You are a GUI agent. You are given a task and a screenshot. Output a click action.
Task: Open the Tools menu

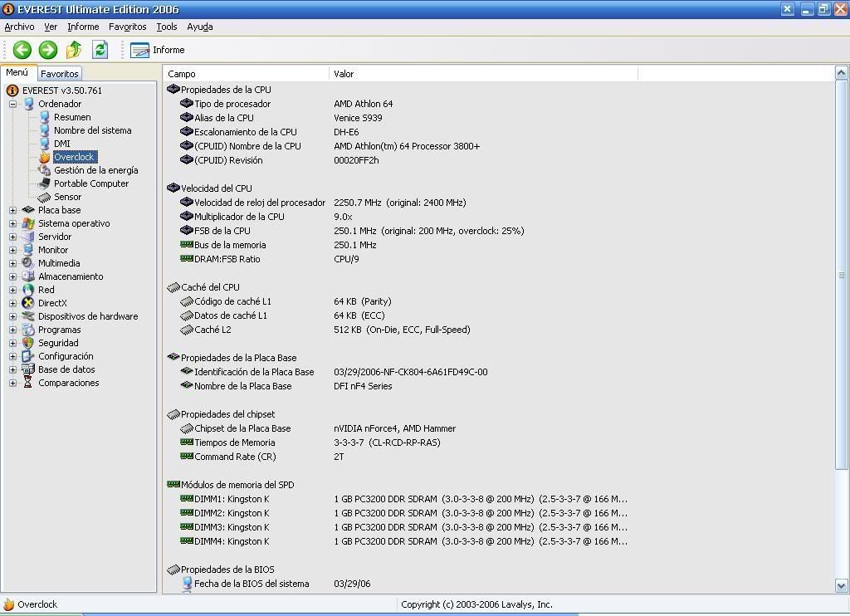point(166,27)
